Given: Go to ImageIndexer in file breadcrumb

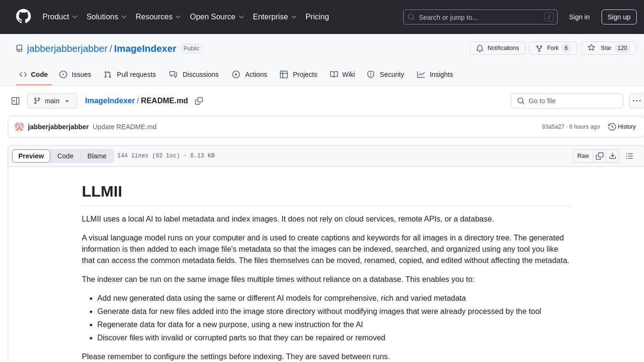Looking at the screenshot, I should pos(110,100).
